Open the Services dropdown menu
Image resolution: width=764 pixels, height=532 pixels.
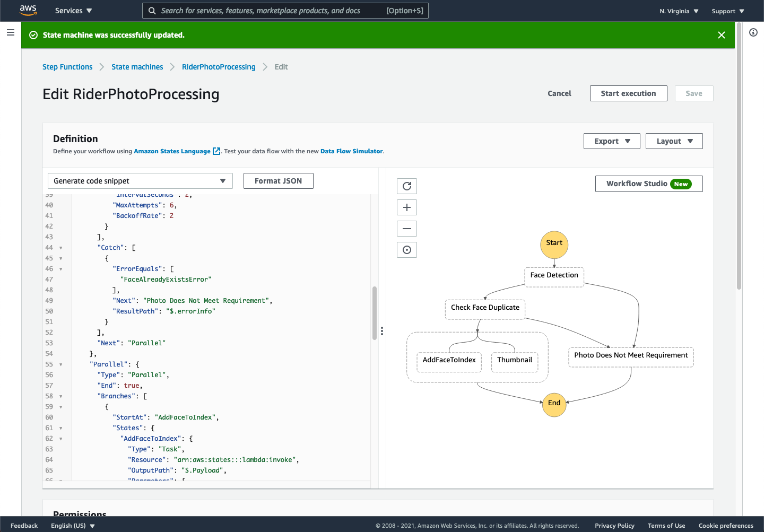[73, 11]
